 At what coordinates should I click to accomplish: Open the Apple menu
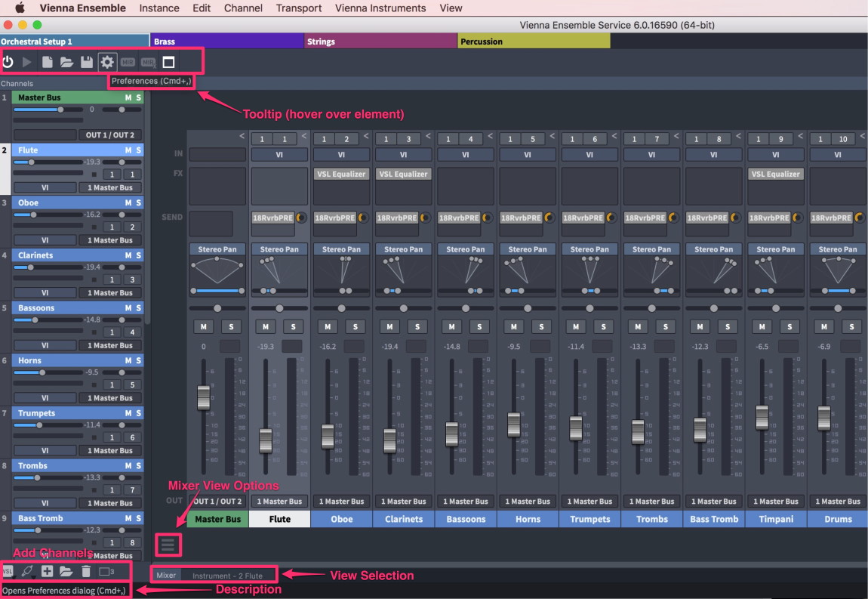(20, 8)
